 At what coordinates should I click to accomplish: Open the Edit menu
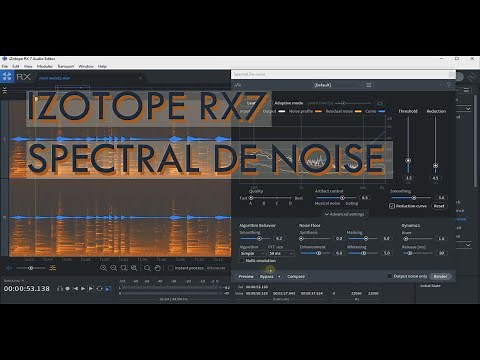point(16,66)
